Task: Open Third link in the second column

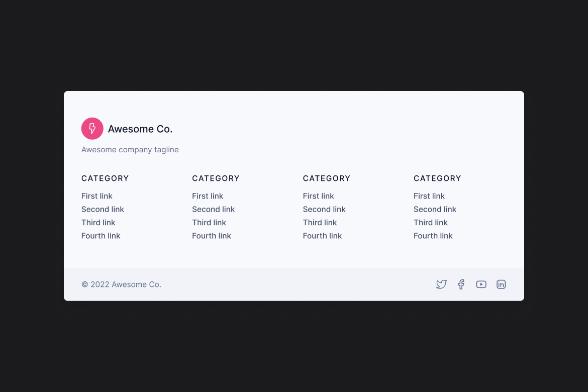Action: (x=209, y=222)
